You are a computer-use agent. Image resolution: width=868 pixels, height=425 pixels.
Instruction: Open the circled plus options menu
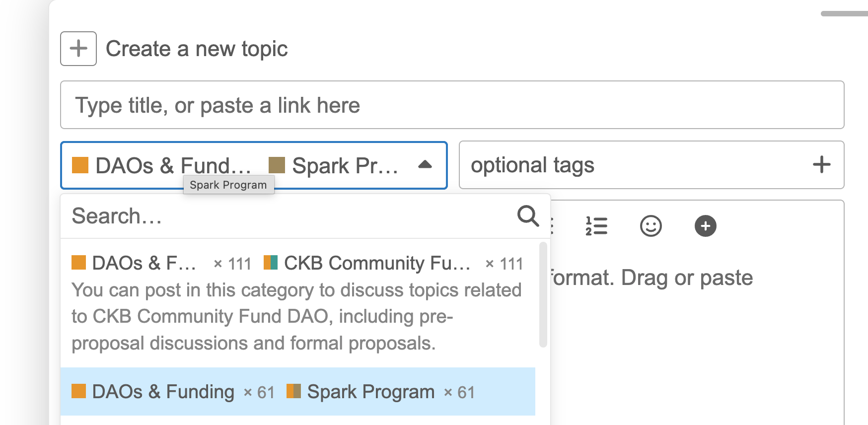(x=705, y=226)
